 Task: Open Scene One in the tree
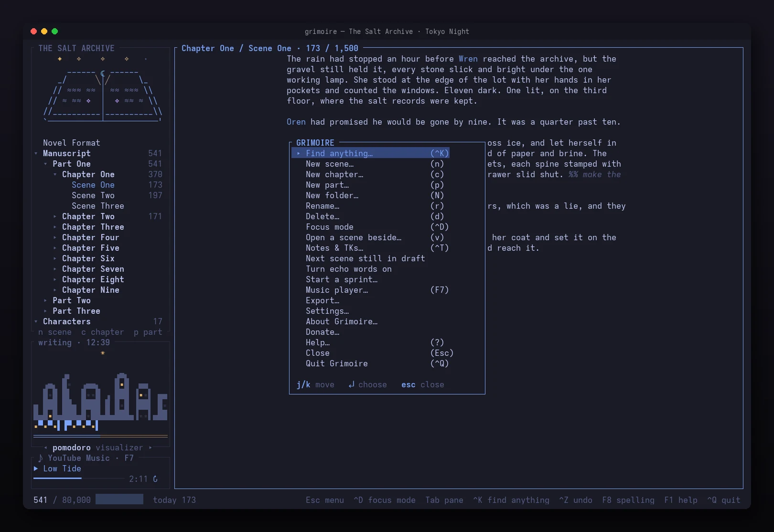point(93,185)
